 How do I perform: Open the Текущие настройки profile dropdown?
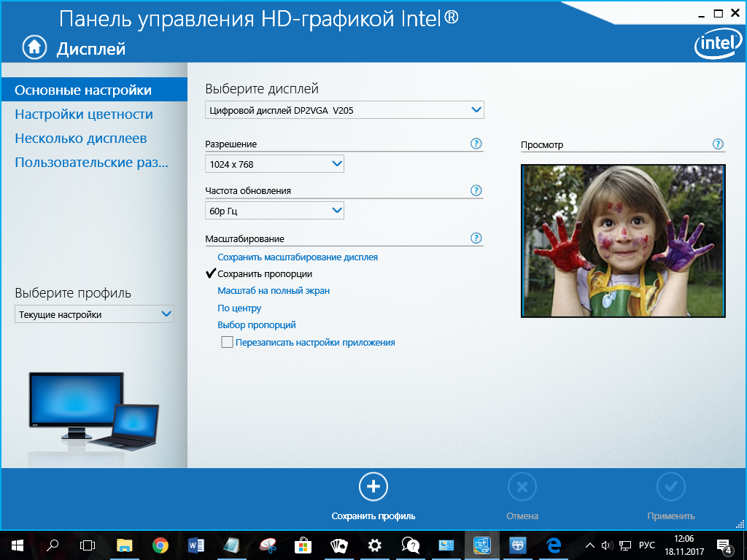[x=94, y=314]
